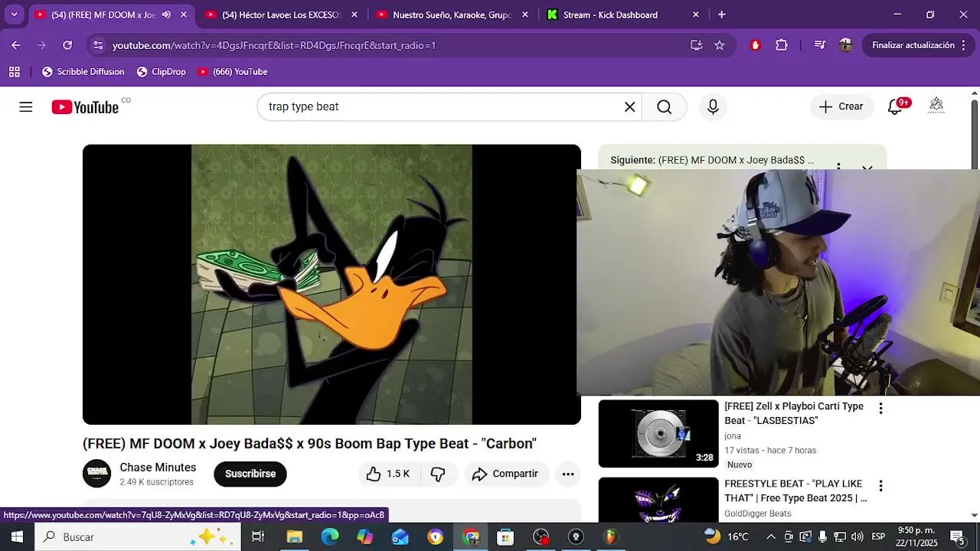Close the Kick Dashboard tab
Viewport: 980px width, 551px height.
click(695, 15)
